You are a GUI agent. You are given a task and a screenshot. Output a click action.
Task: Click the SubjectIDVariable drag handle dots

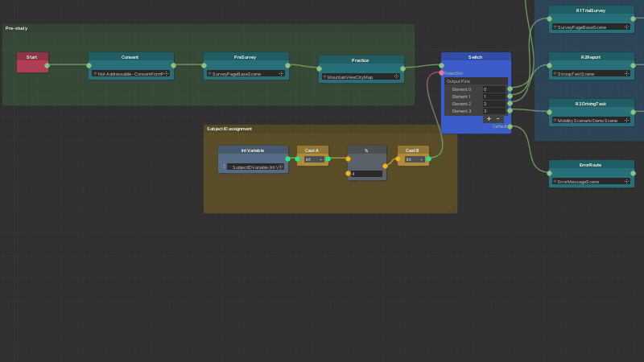[x=225, y=167]
